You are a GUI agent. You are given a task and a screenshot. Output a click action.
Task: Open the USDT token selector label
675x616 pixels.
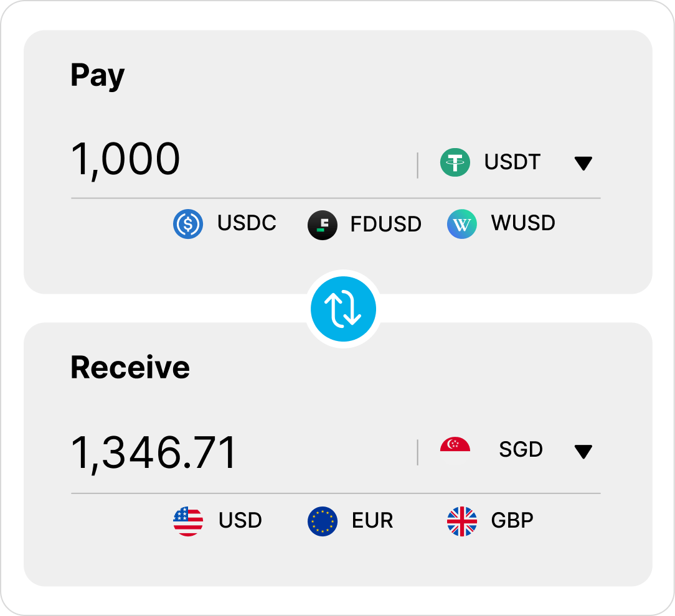[x=512, y=163]
